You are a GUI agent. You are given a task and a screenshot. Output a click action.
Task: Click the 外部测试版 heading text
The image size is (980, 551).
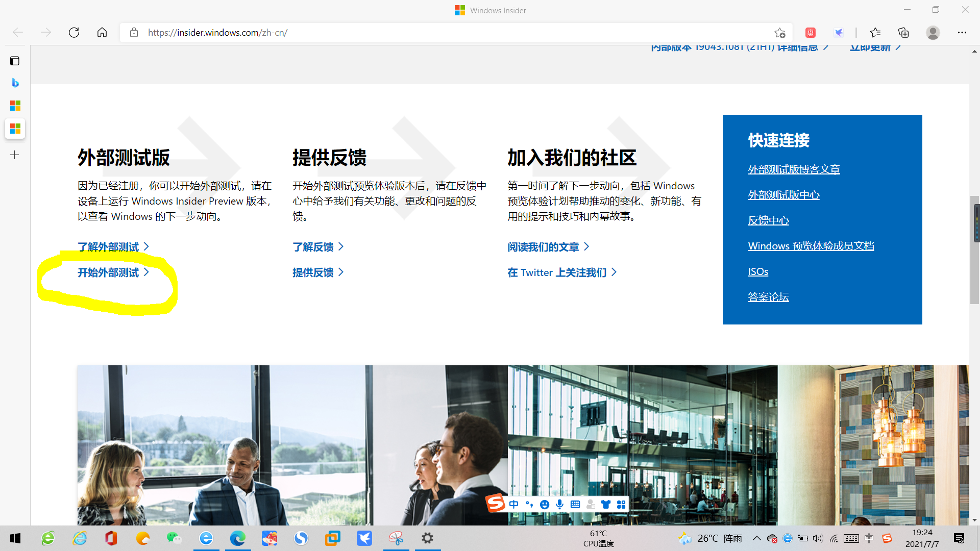tap(124, 158)
